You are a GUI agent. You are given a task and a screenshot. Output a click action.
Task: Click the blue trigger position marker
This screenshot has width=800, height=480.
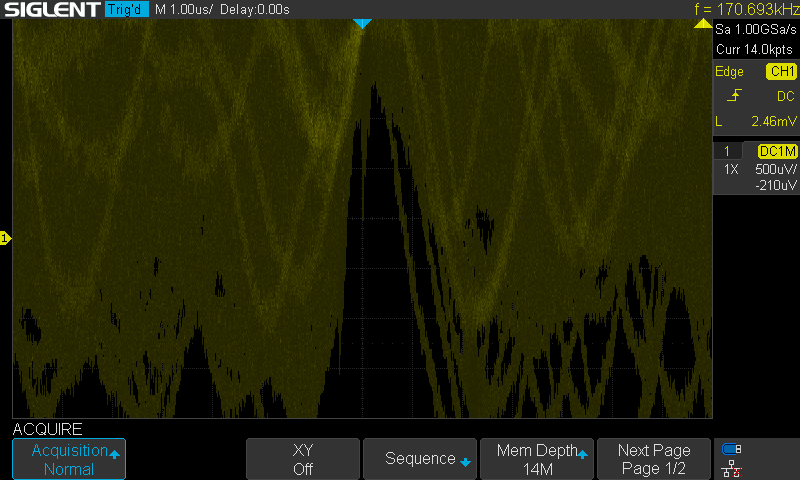tap(362, 24)
